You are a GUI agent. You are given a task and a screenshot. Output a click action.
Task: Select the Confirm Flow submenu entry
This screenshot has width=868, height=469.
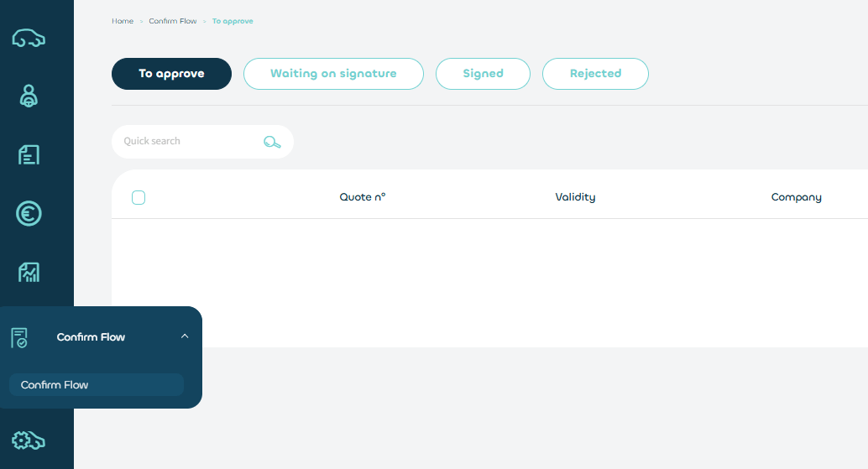click(x=96, y=385)
